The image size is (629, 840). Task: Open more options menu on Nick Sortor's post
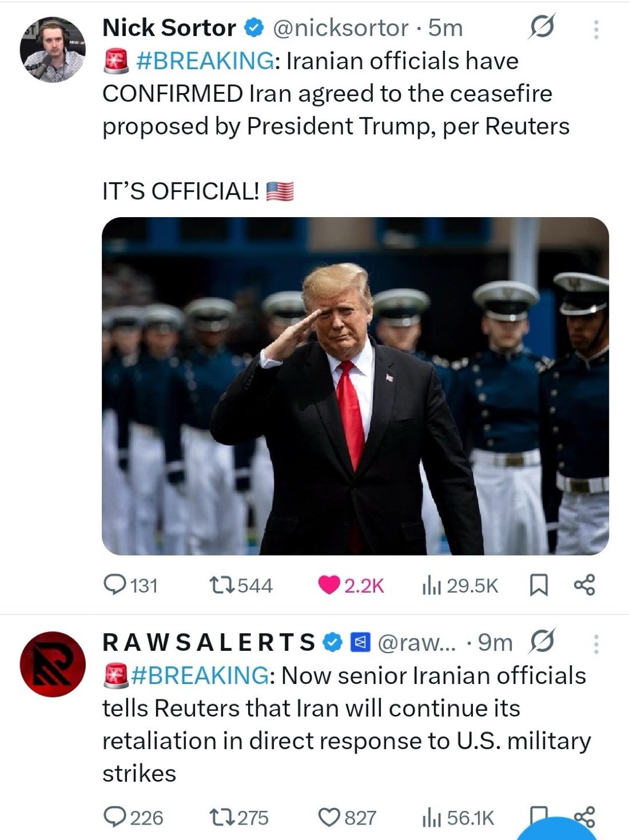pyautogui.click(x=596, y=29)
